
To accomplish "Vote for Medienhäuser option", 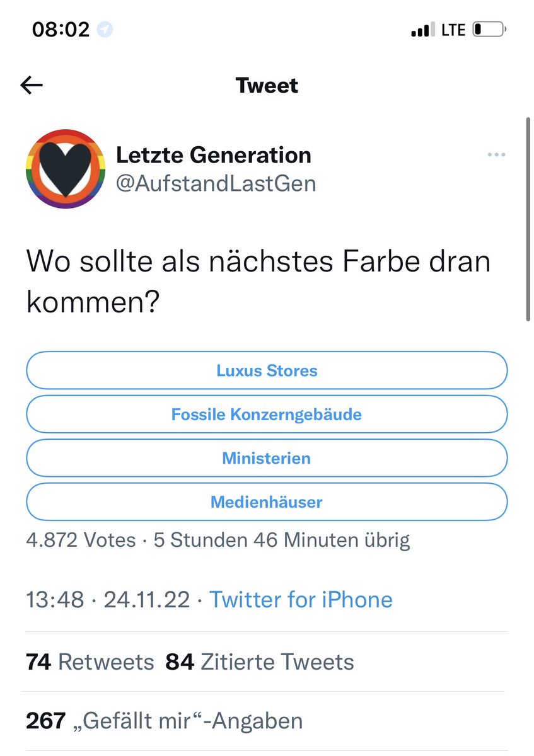I will point(267,502).
